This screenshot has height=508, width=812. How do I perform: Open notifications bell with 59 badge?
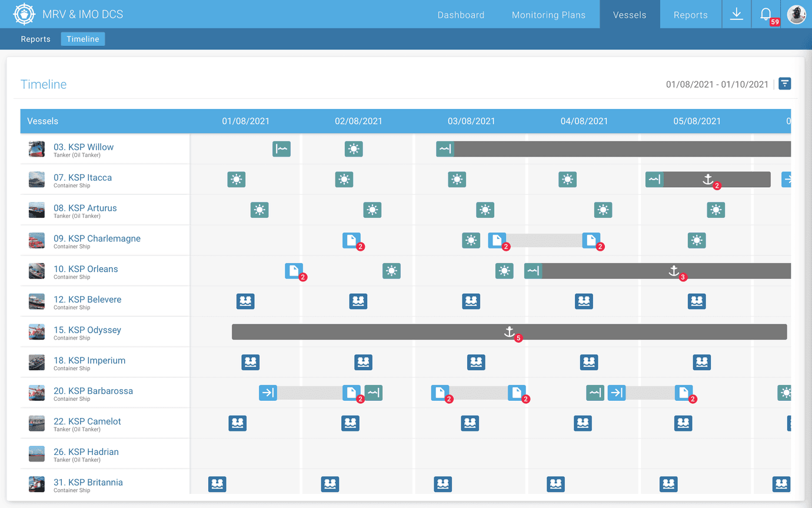(766, 15)
